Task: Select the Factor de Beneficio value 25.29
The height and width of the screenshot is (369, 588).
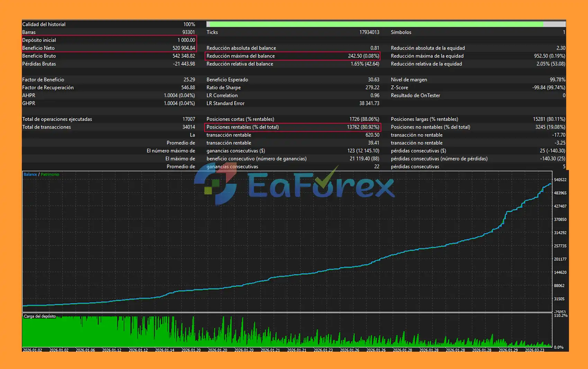Action: tap(189, 80)
